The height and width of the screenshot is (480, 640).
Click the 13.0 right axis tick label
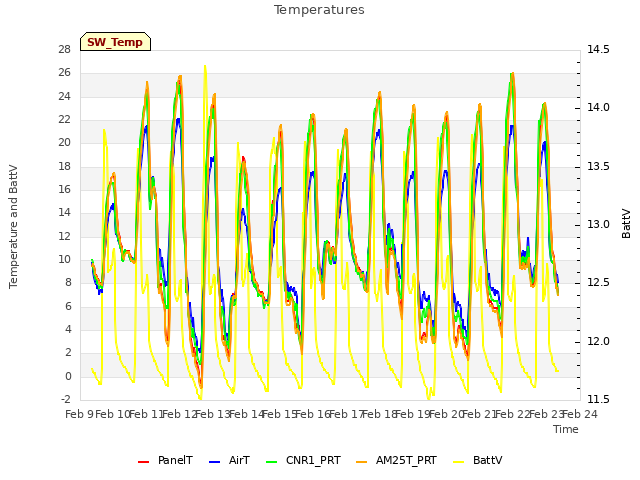tap(598, 225)
